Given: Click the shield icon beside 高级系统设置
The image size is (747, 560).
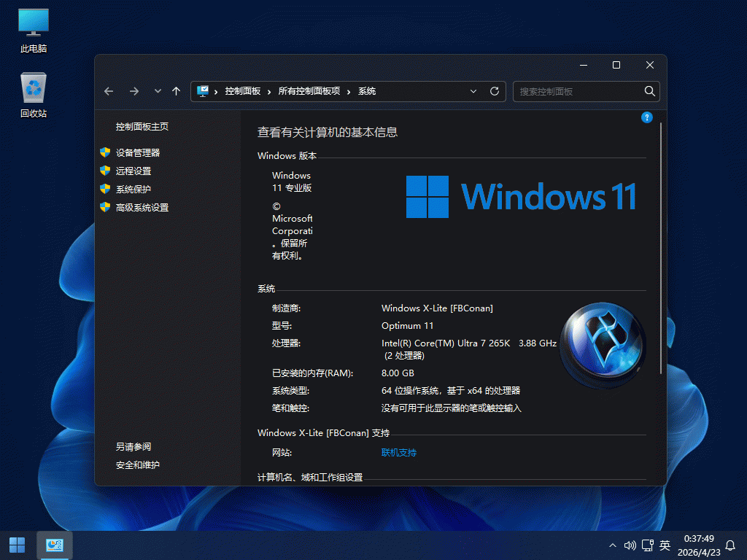Looking at the screenshot, I should point(105,206).
